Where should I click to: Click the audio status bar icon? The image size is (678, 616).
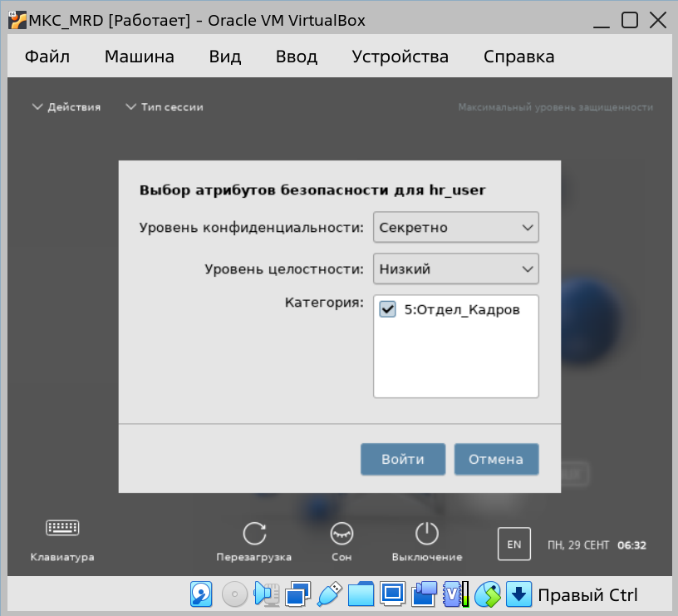coord(266,594)
